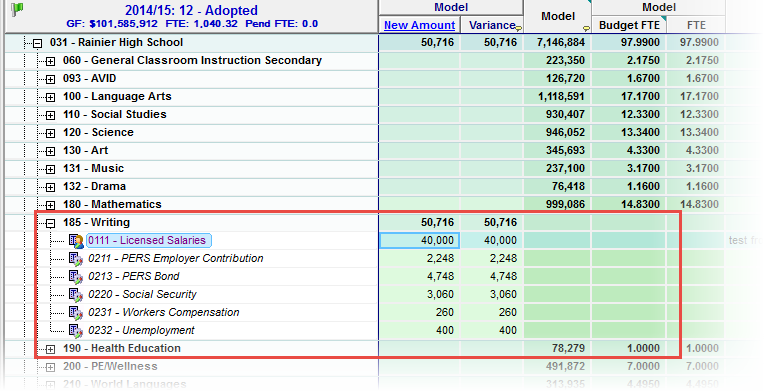Image resolution: width=764 pixels, height=391 pixels.
Task: Click the New Amount column link
Action: coord(420,25)
